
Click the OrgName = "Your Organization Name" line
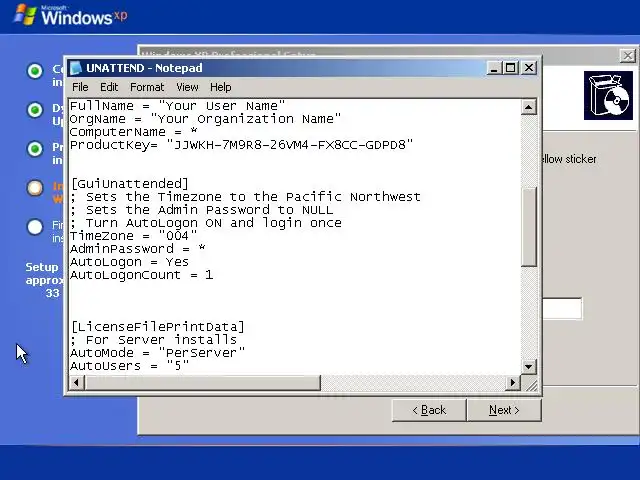(x=205, y=119)
